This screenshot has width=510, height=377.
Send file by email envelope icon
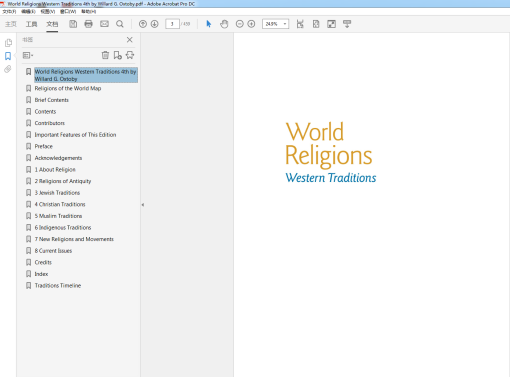(104, 24)
